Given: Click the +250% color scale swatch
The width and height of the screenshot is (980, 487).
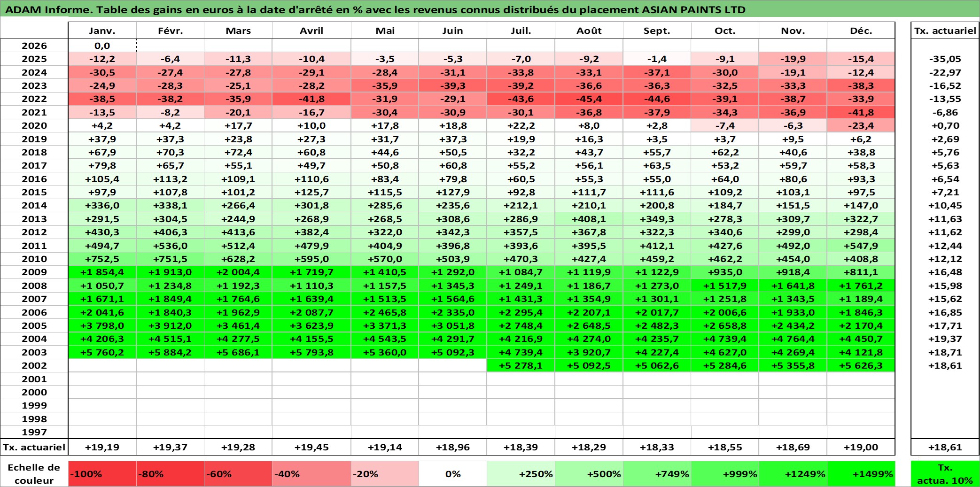Looking at the screenshot, I should click(x=521, y=474).
